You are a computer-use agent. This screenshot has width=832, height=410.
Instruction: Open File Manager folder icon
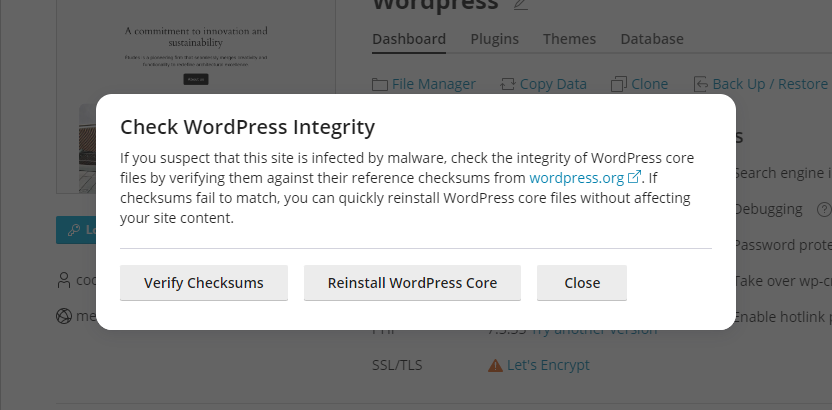point(380,84)
